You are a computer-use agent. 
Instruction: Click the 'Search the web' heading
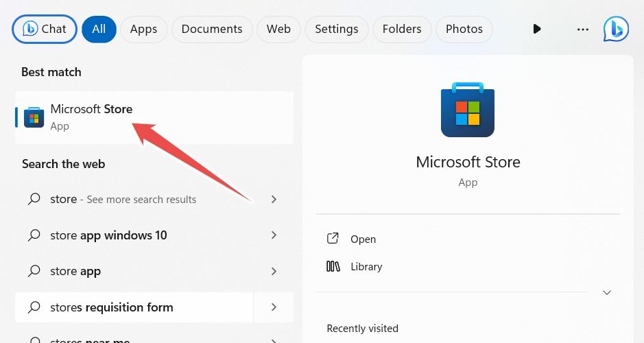coord(64,164)
